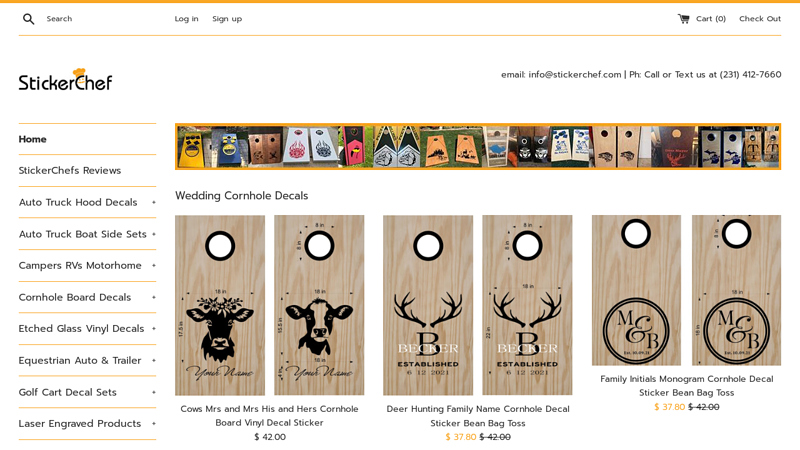Open Cornhole Board Decals category
The height and width of the screenshot is (450, 800).
75,297
